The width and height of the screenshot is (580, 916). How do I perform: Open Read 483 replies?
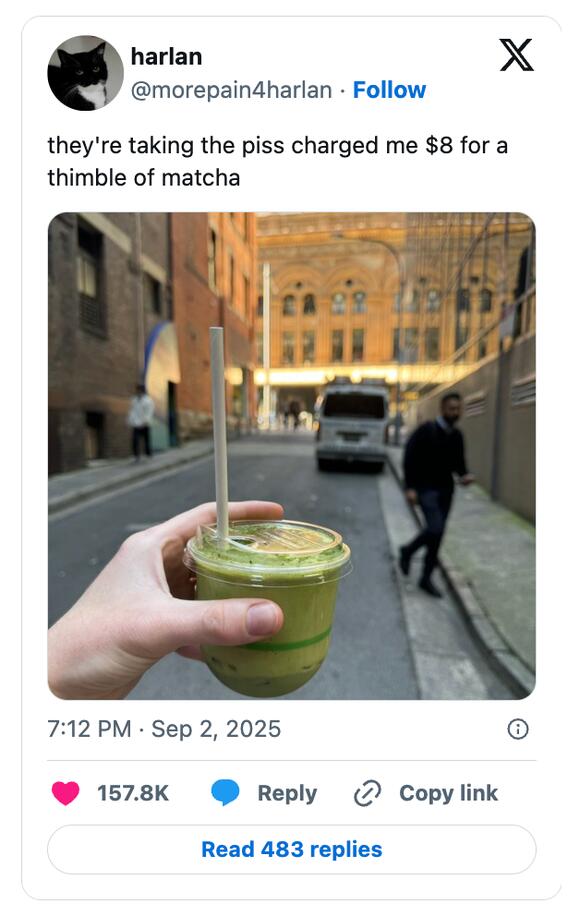tap(291, 849)
